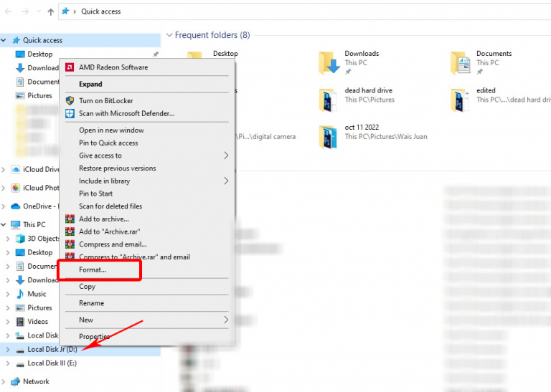Click the Desktop icon under This PC
Screen dimensions: 551x392
tap(20, 252)
